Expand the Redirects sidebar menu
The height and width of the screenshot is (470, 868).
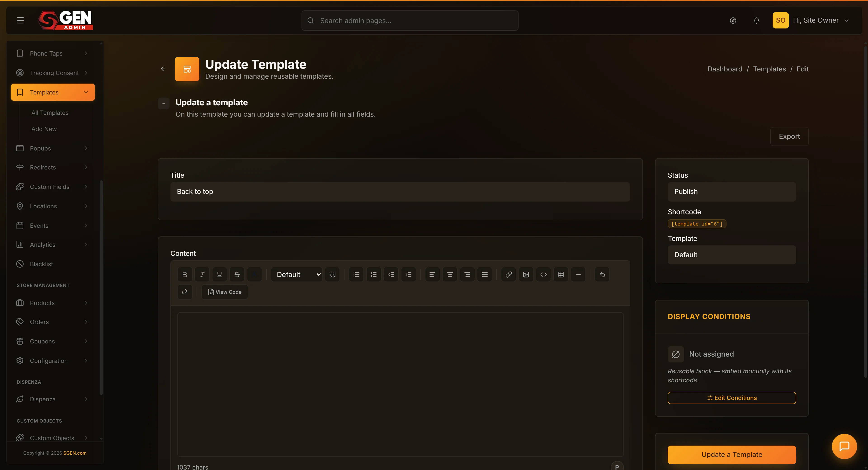(x=53, y=167)
